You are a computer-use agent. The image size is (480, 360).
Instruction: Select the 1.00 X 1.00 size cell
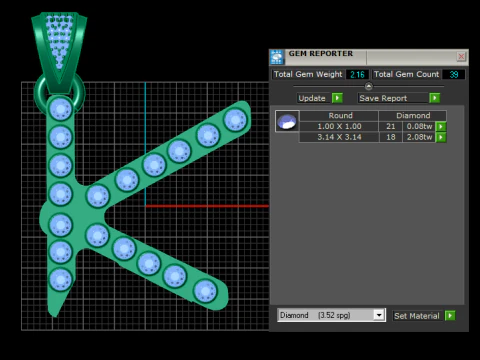coord(339,126)
